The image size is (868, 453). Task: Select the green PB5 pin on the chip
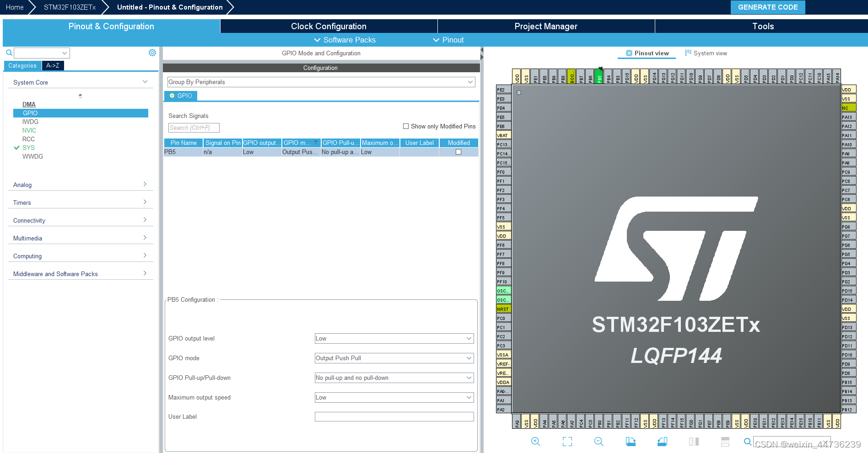599,76
